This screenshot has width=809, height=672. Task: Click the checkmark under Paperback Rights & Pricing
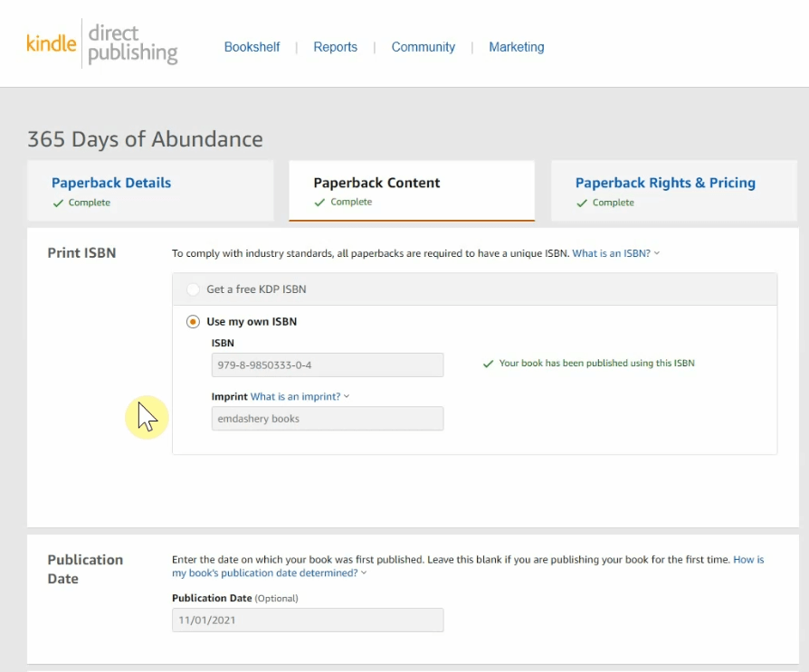(583, 203)
